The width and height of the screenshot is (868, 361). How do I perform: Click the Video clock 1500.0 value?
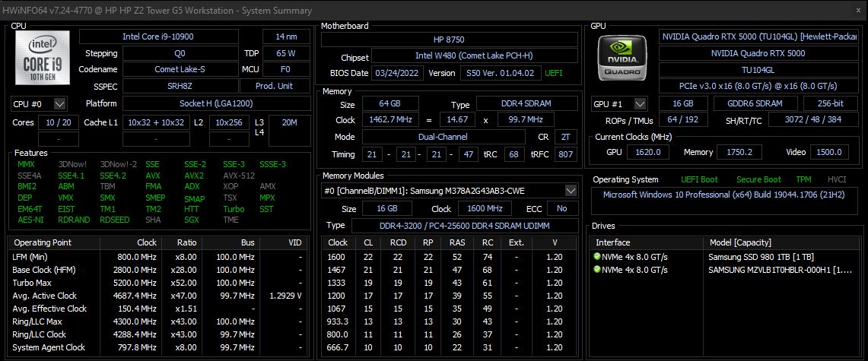(x=828, y=152)
